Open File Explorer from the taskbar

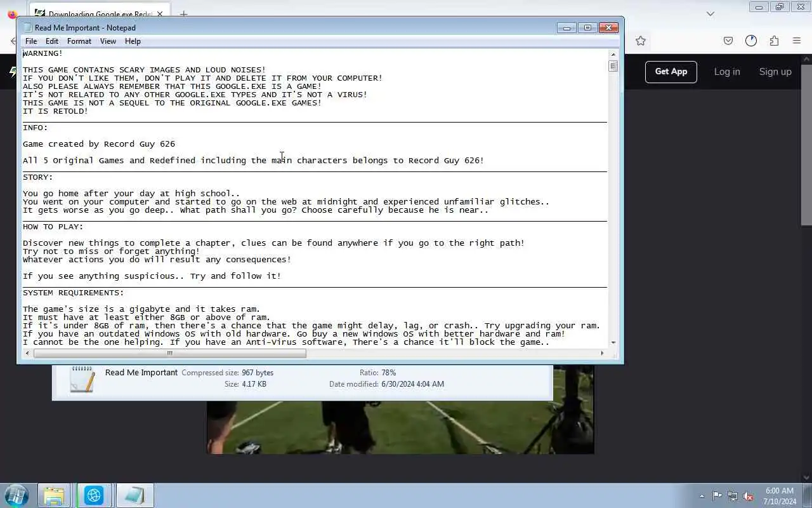(54, 495)
